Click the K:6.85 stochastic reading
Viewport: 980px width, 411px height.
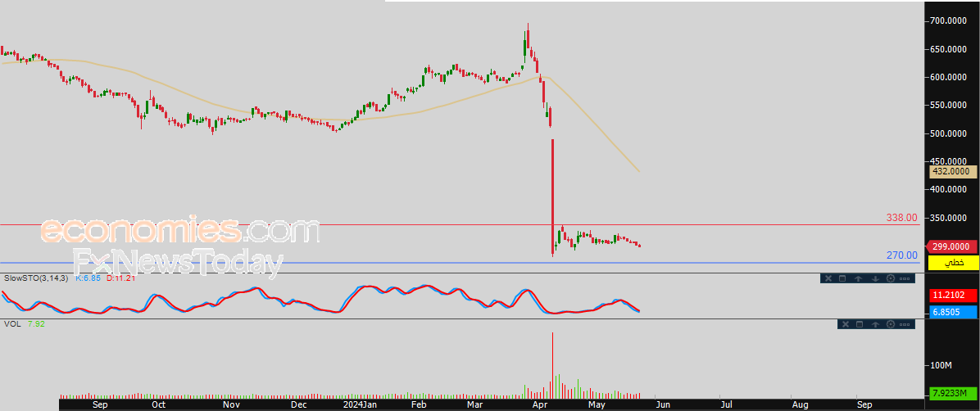click(88, 277)
